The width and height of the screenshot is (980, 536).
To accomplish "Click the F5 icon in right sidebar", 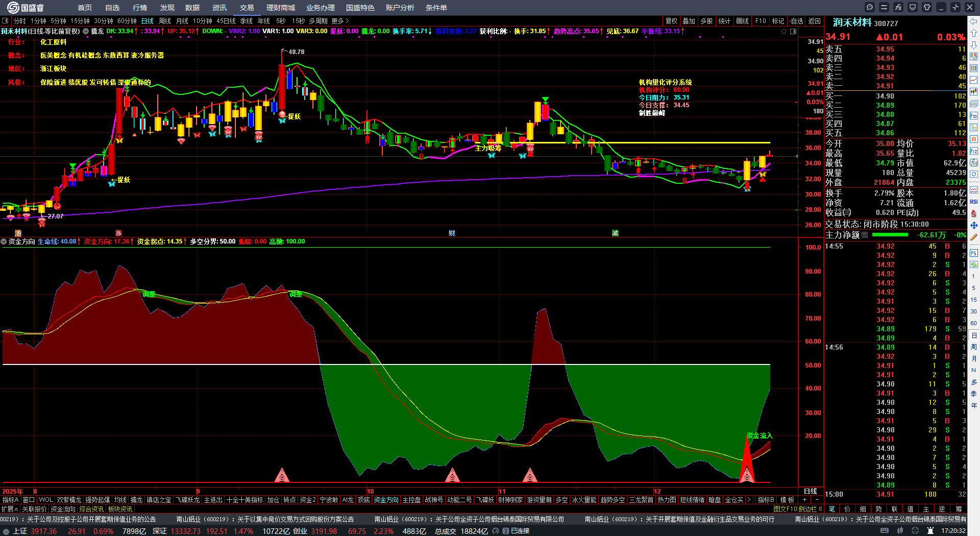I will click(x=974, y=253).
